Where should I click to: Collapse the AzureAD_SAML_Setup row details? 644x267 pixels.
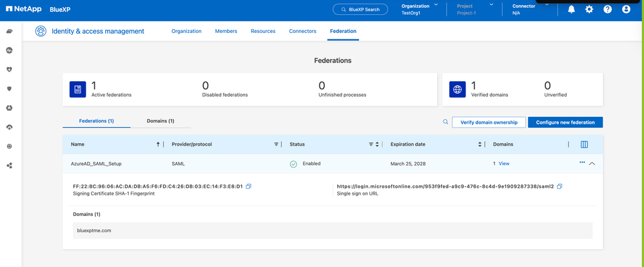click(592, 164)
